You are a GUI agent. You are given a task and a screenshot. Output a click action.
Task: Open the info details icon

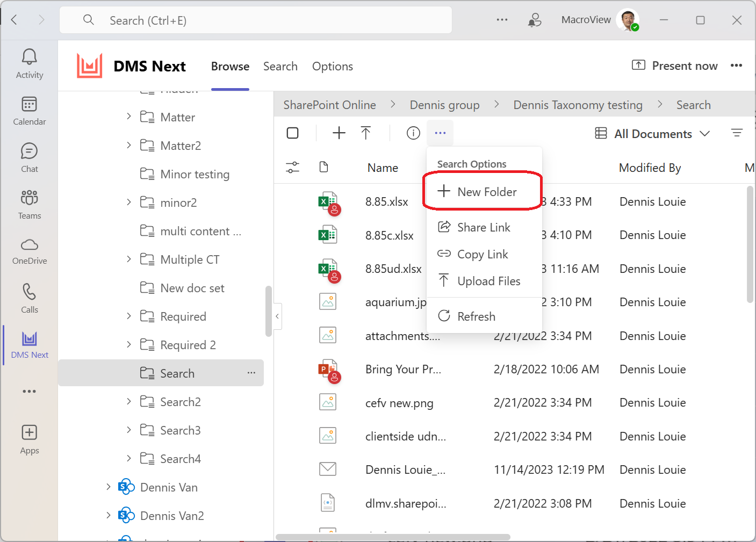(x=413, y=133)
